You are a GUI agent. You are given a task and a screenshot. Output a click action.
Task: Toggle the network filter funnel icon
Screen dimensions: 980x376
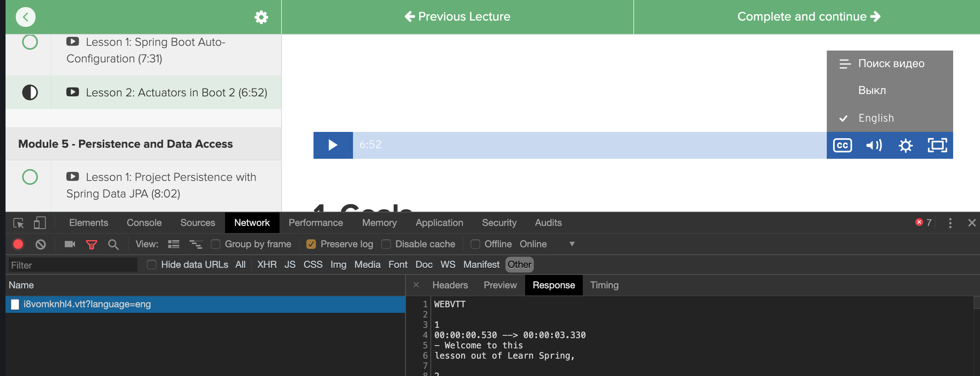tap(91, 244)
